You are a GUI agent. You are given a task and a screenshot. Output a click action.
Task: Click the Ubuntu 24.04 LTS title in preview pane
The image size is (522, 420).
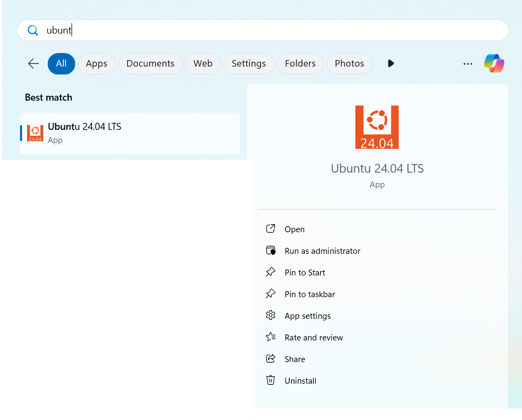click(377, 168)
